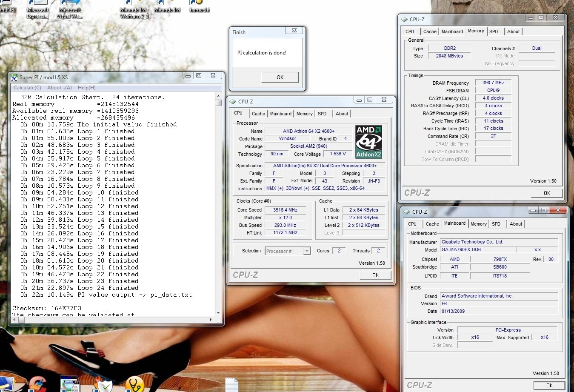
Task: Click the '1.536 V' core voltage value
Action: coord(338,154)
